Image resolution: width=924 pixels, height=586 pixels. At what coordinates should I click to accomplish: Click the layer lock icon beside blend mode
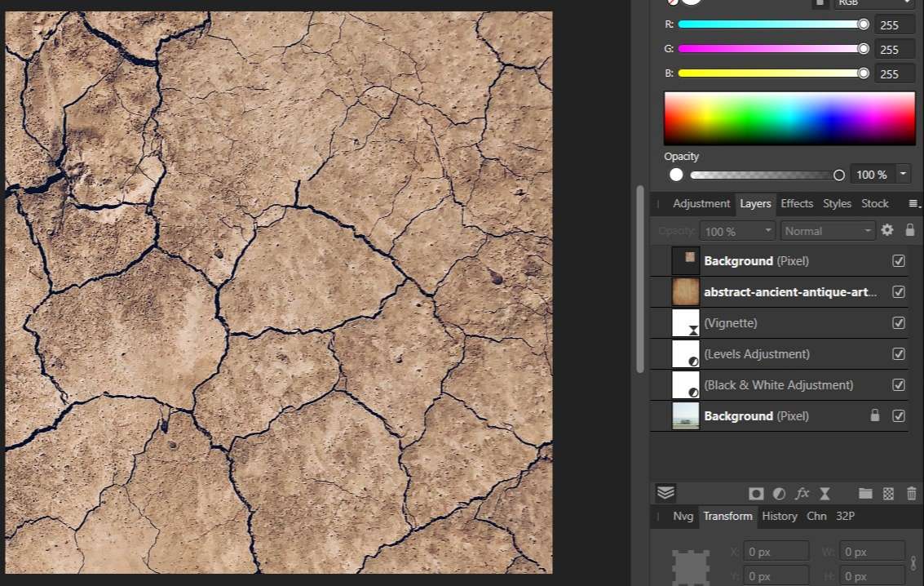tap(910, 231)
